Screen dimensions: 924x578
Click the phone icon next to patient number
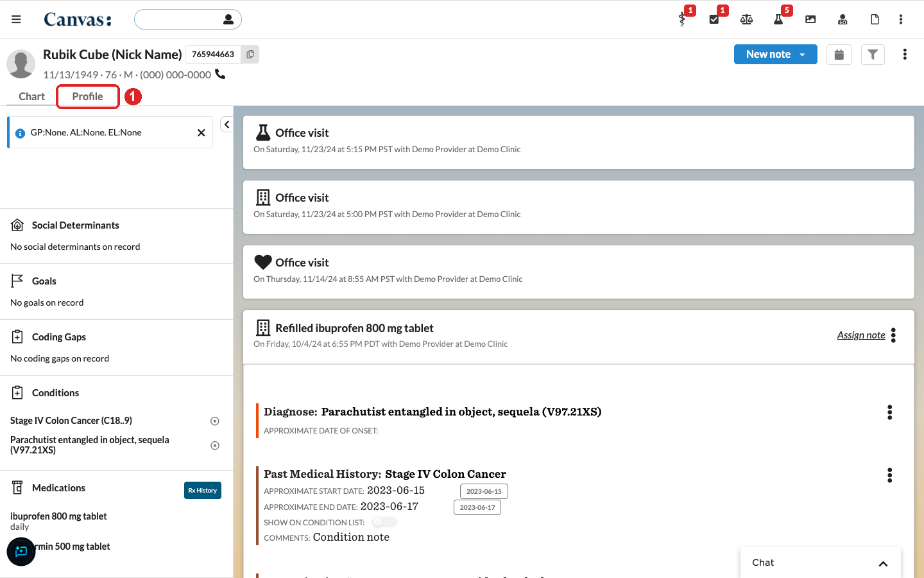220,74
